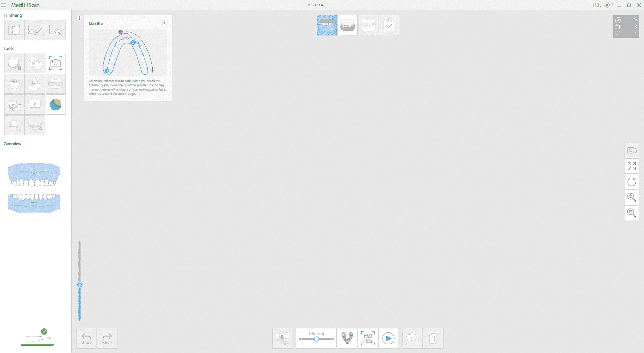The height and width of the screenshot is (353, 644).
Task: Click the Undo button
Action: coord(86,338)
